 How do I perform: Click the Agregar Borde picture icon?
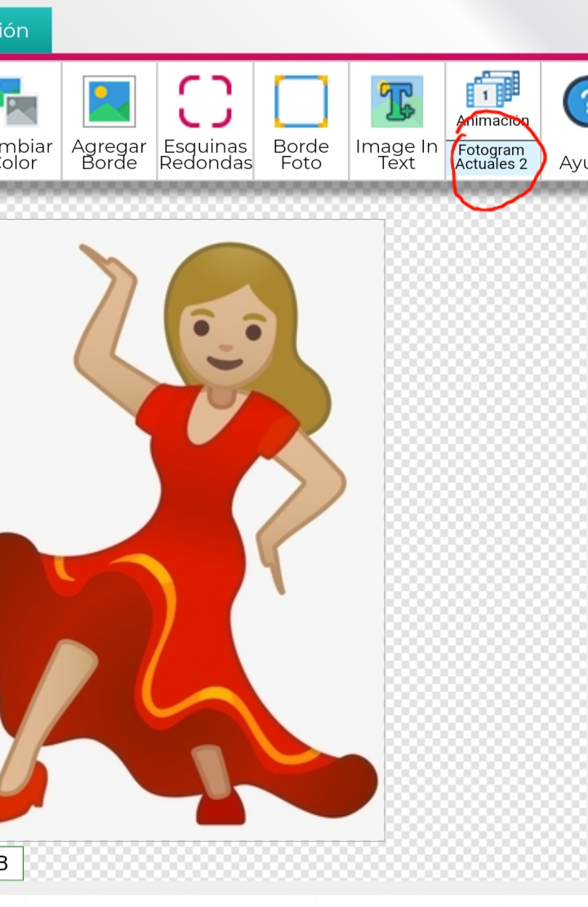[109, 101]
